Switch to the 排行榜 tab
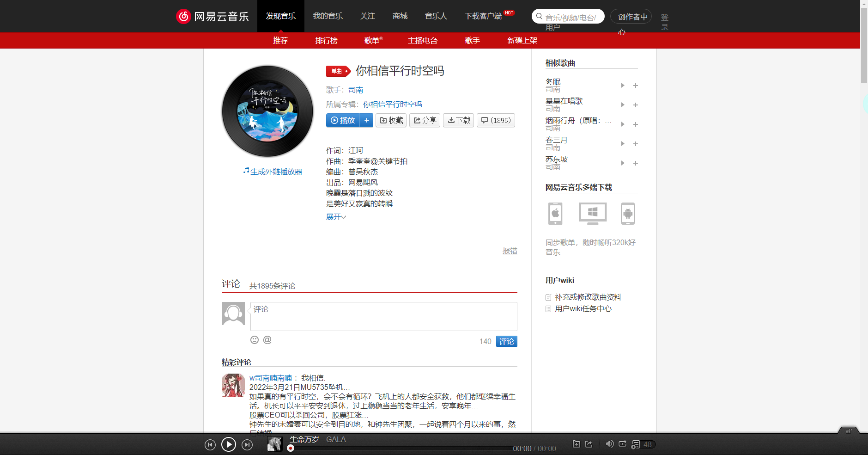The height and width of the screenshot is (455, 868). coord(327,41)
